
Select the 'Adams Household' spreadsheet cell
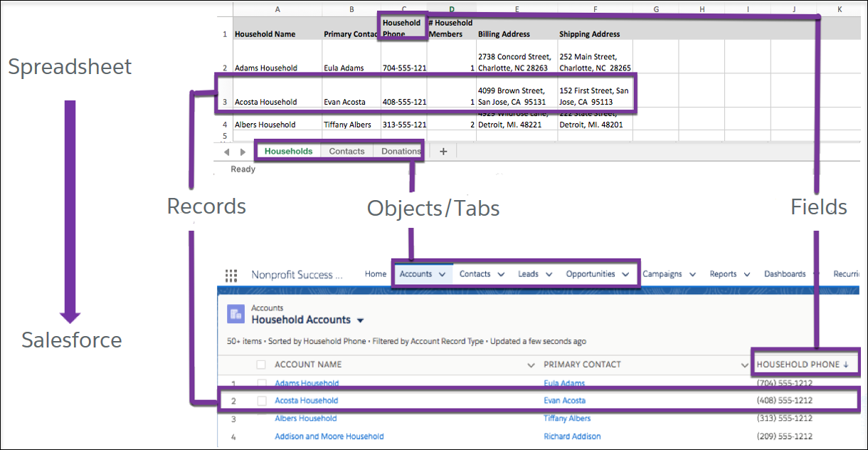point(277,57)
